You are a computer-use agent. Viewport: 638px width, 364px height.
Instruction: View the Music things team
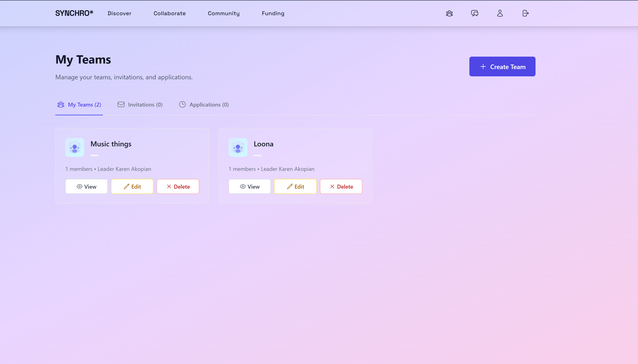pos(86,186)
